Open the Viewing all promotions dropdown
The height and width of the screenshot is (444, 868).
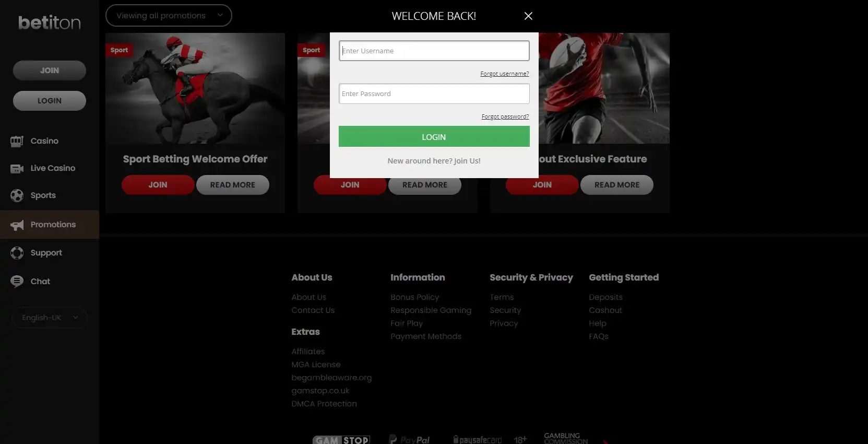(x=169, y=16)
